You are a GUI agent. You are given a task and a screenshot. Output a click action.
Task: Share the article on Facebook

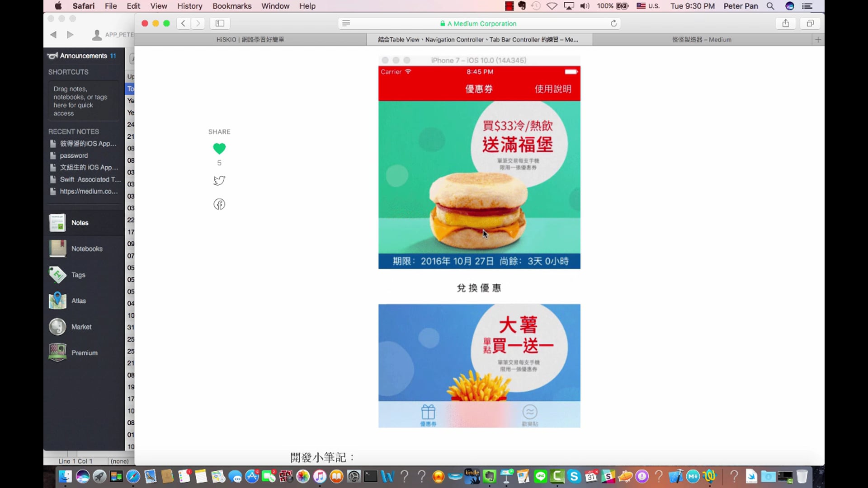[219, 204]
